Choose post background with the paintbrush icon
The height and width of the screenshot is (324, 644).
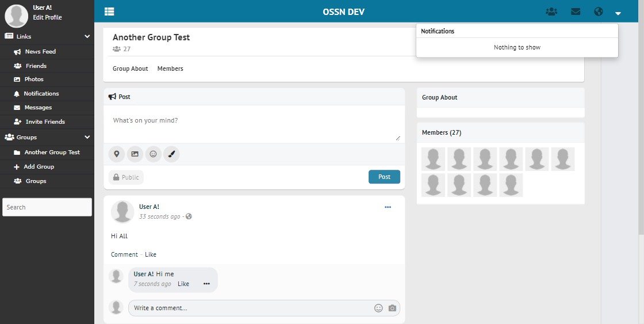pyautogui.click(x=171, y=154)
